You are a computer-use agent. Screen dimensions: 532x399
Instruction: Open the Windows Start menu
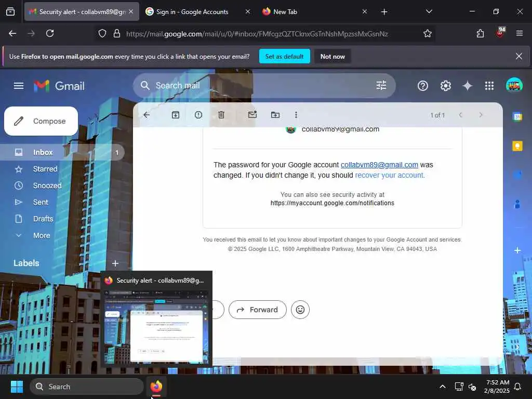pos(17,387)
